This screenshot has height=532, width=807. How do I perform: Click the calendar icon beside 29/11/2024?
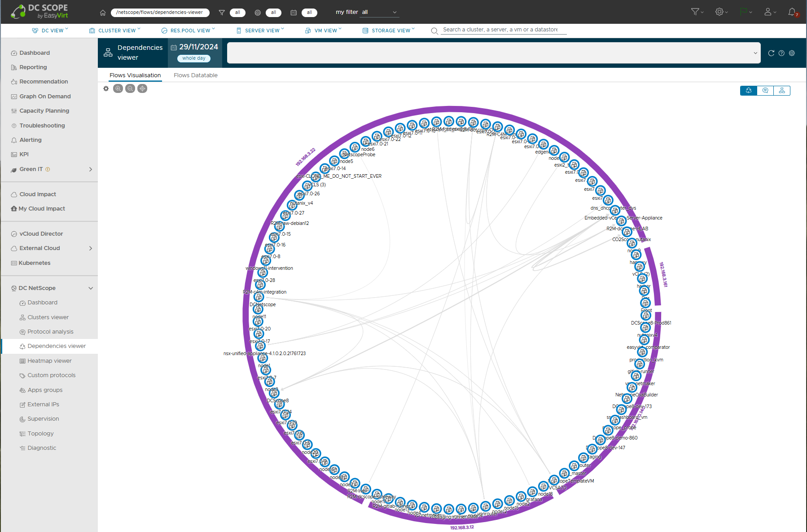pos(174,47)
